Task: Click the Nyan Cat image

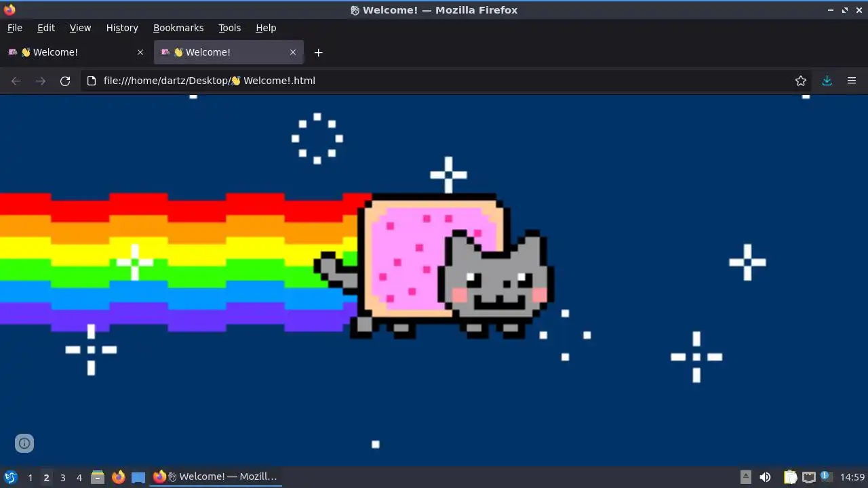Action: [434, 266]
